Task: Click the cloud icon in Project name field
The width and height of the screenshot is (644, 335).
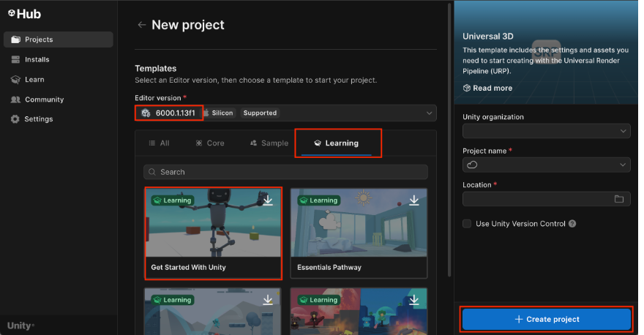Action: tap(472, 165)
